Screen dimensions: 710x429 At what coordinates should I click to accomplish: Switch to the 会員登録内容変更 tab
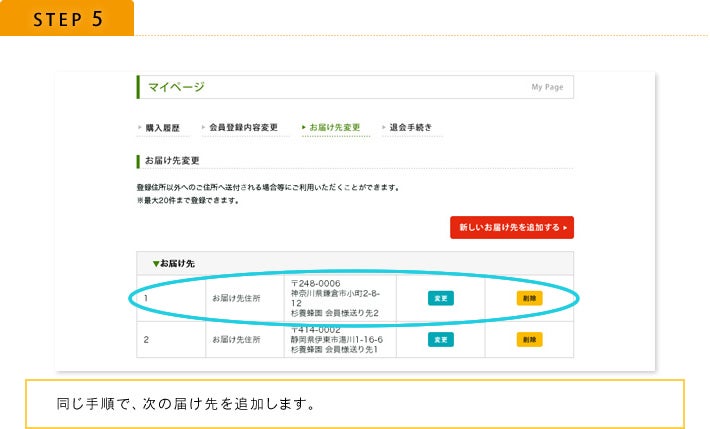point(243,128)
